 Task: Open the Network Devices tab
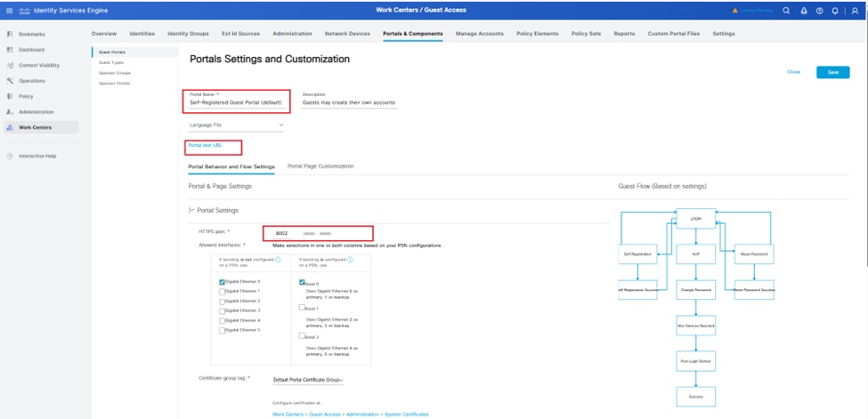coord(347,34)
